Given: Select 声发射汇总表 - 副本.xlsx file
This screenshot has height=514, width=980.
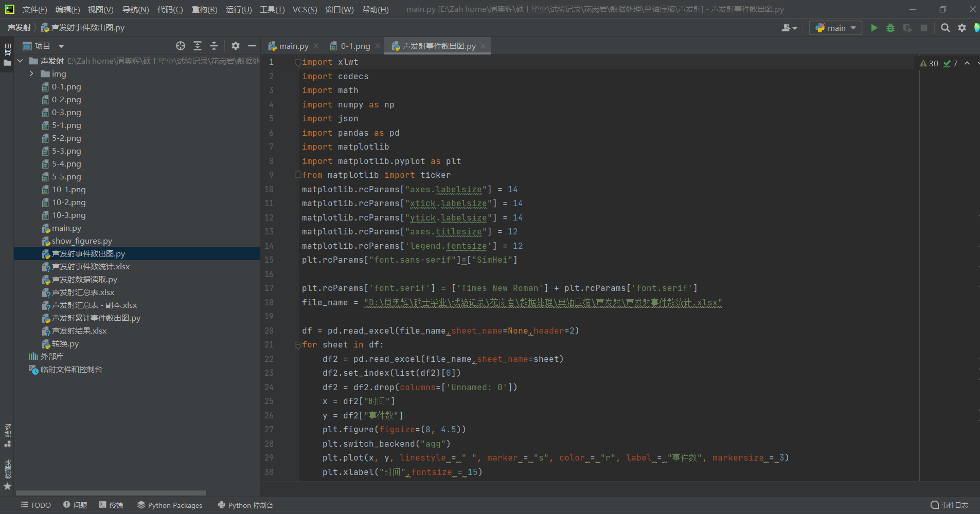Looking at the screenshot, I should pyautogui.click(x=94, y=305).
